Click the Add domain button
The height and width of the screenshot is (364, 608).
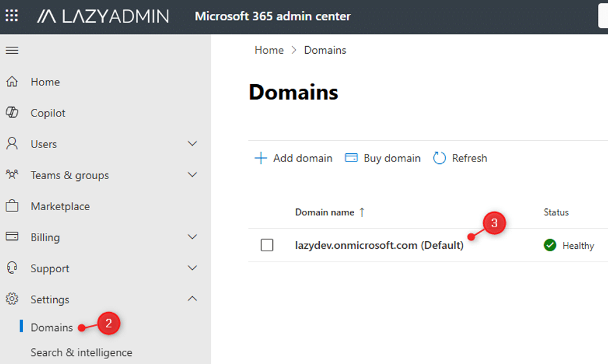click(293, 158)
